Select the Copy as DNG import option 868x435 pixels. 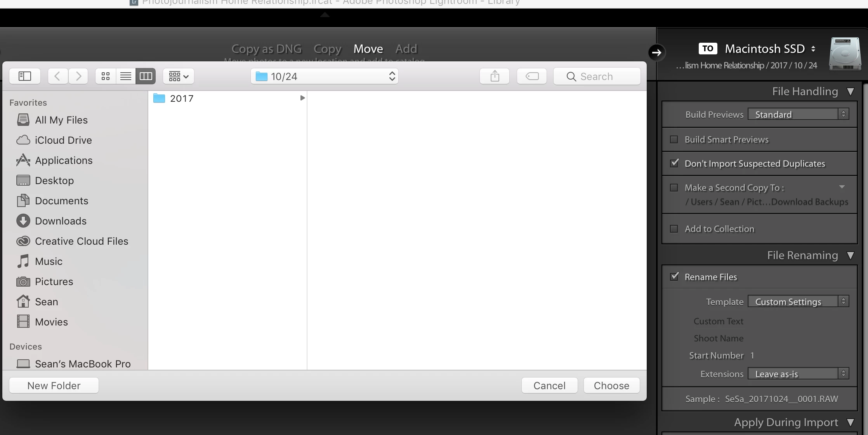tap(266, 49)
